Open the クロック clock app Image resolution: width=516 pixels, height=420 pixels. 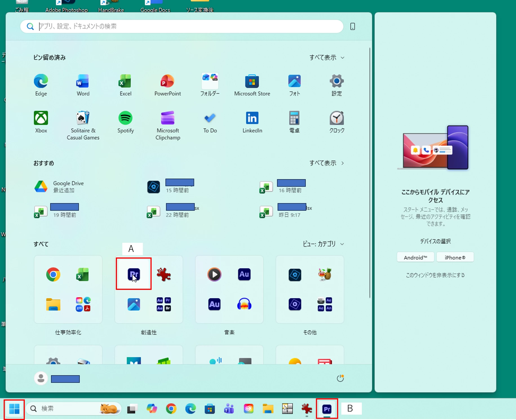coord(337,122)
